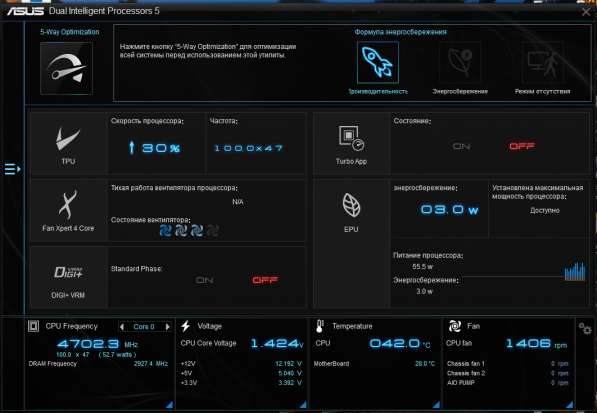
Task: Go to previous core with left arrow
Action: [x=122, y=327]
